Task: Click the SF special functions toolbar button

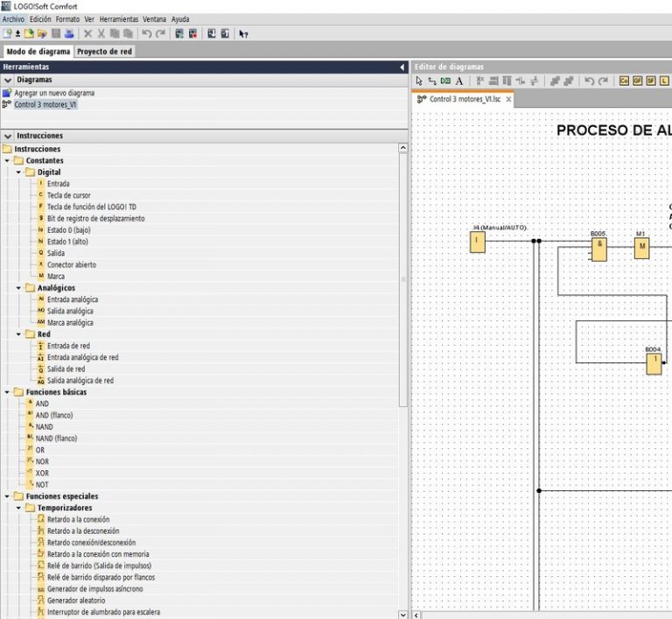Action: [x=651, y=81]
